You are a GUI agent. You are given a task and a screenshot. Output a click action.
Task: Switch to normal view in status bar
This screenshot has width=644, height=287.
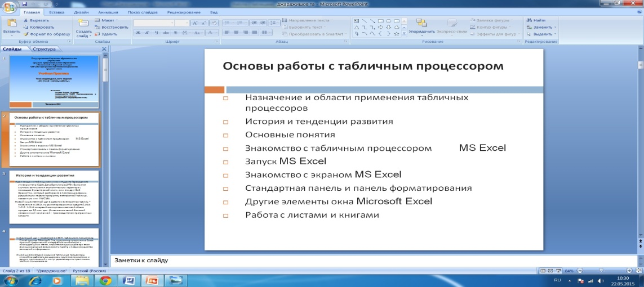pyautogui.click(x=543, y=271)
